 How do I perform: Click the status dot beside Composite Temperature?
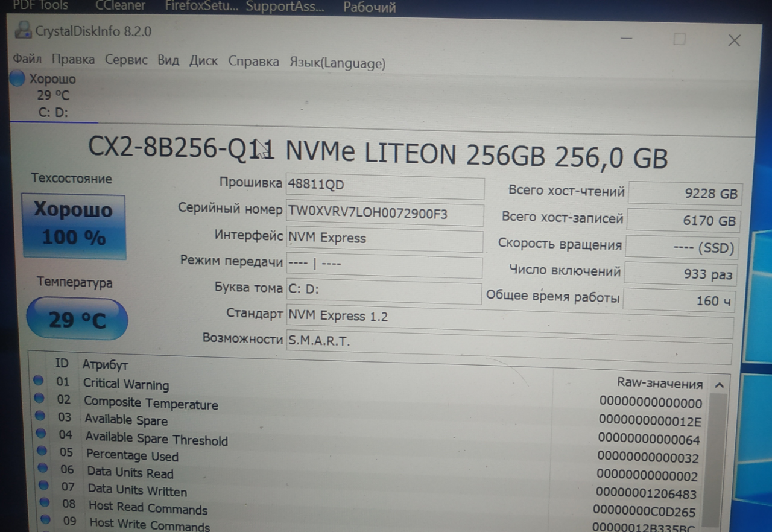tap(39, 398)
